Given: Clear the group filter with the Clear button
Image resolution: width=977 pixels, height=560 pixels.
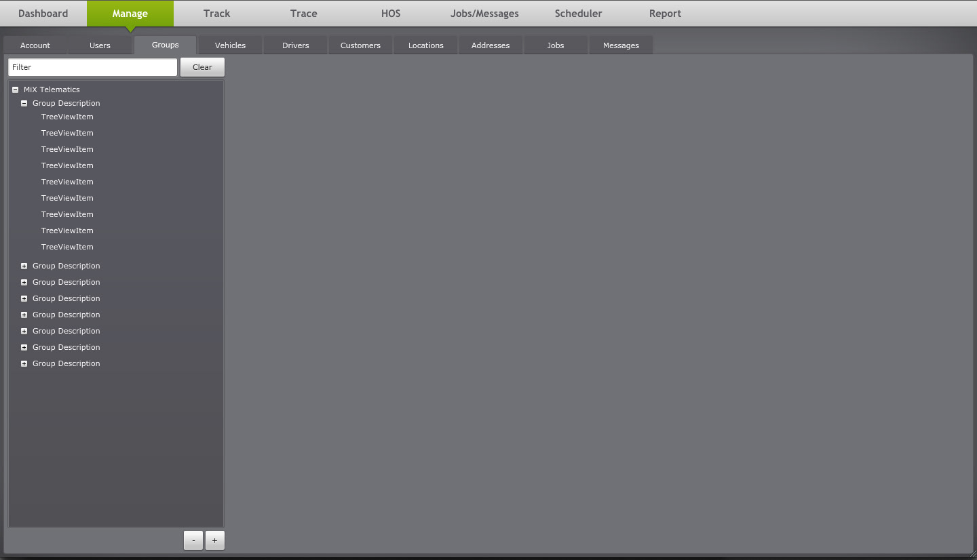Looking at the screenshot, I should (x=202, y=67).
